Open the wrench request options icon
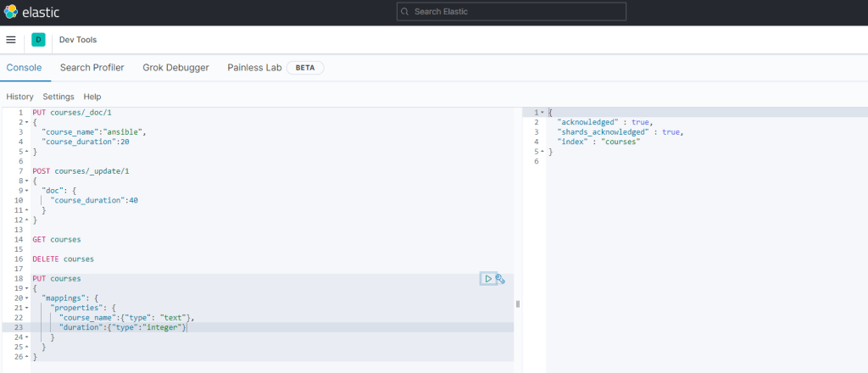Image resolution: width=868 pixels, height=373 pixels. click(x=500, y=278)
